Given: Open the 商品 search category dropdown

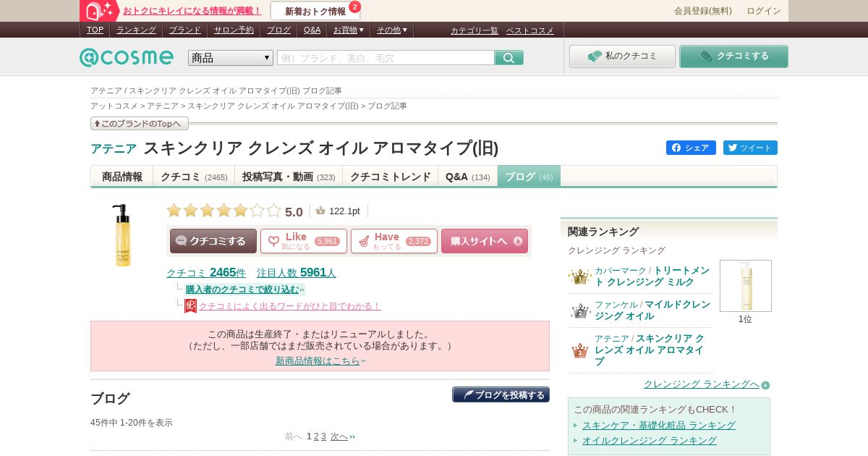Looking at the screenshot, I should [x=231, y=58].
